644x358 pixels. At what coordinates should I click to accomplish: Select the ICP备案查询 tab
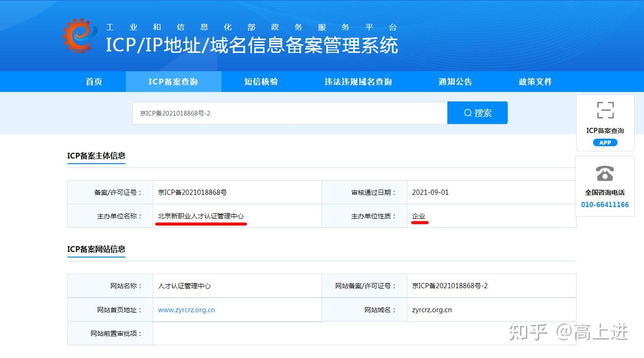[173, 82]
